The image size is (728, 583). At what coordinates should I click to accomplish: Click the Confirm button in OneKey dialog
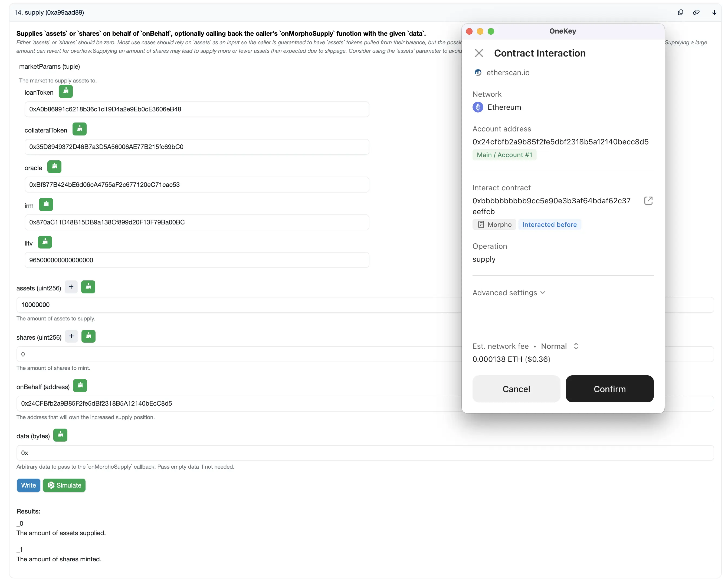click(x=609, y=389)
